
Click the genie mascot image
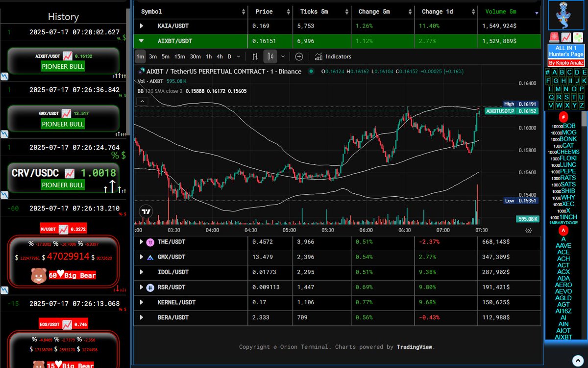(x=566, y=15)
